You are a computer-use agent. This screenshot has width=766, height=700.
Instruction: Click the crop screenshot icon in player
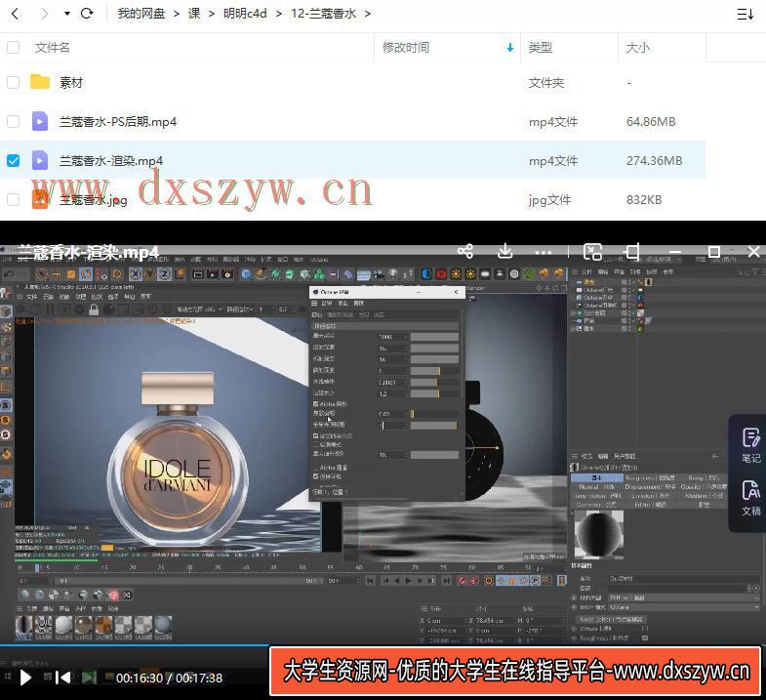(632, 252)
